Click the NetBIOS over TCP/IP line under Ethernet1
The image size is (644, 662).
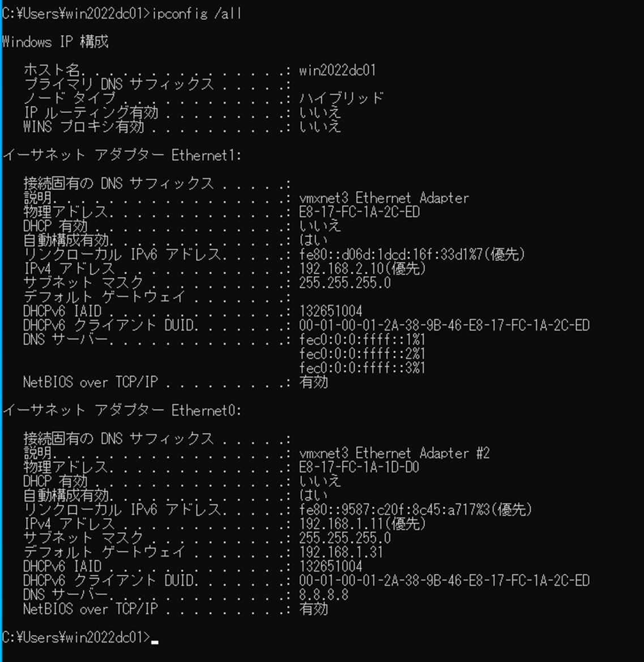point(91,382)
